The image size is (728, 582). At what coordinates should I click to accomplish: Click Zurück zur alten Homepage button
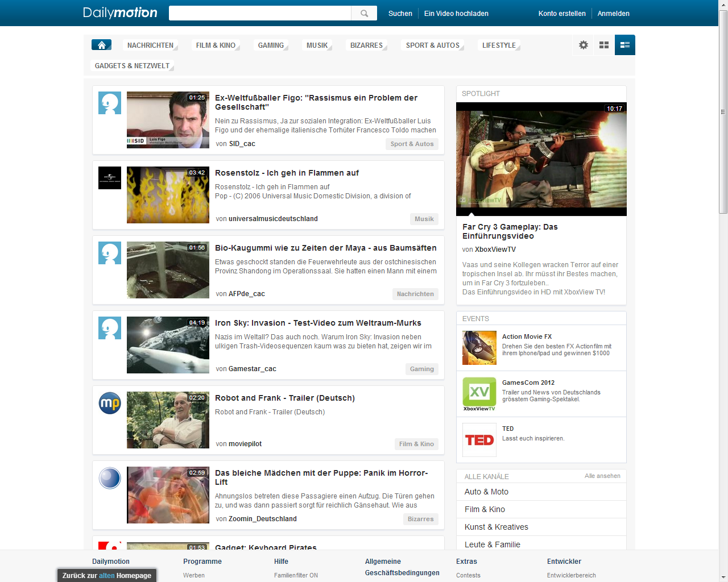(x=107, y=575)
